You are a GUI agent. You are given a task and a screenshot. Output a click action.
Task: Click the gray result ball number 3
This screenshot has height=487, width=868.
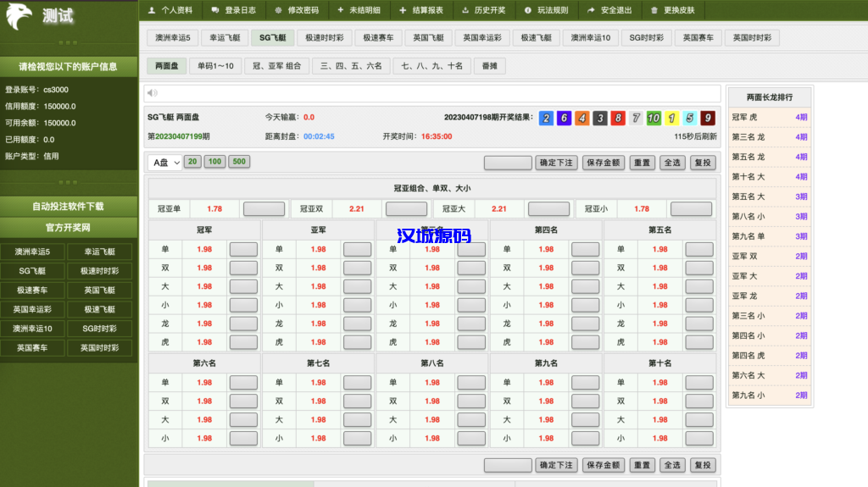point(600,118)
